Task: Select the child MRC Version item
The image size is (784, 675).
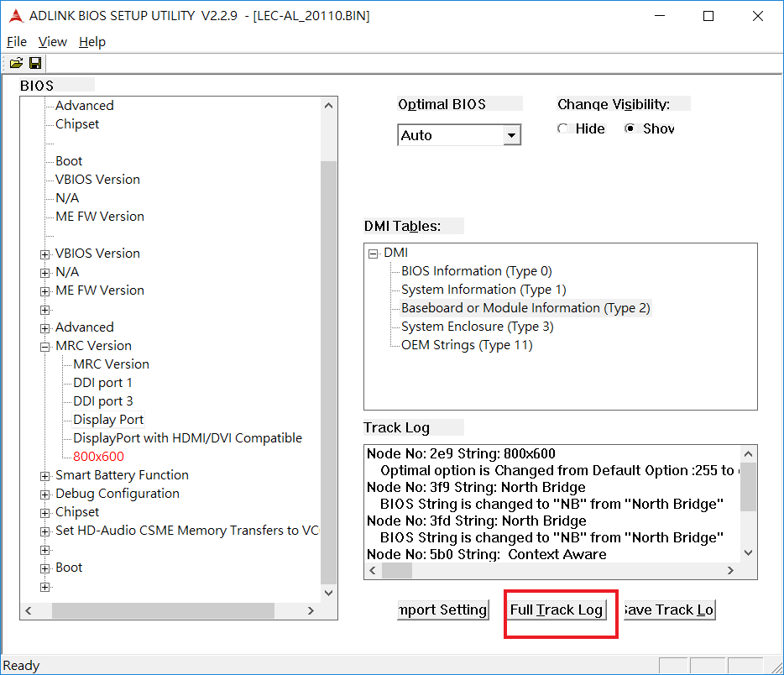Action: [x=111, y=364]
